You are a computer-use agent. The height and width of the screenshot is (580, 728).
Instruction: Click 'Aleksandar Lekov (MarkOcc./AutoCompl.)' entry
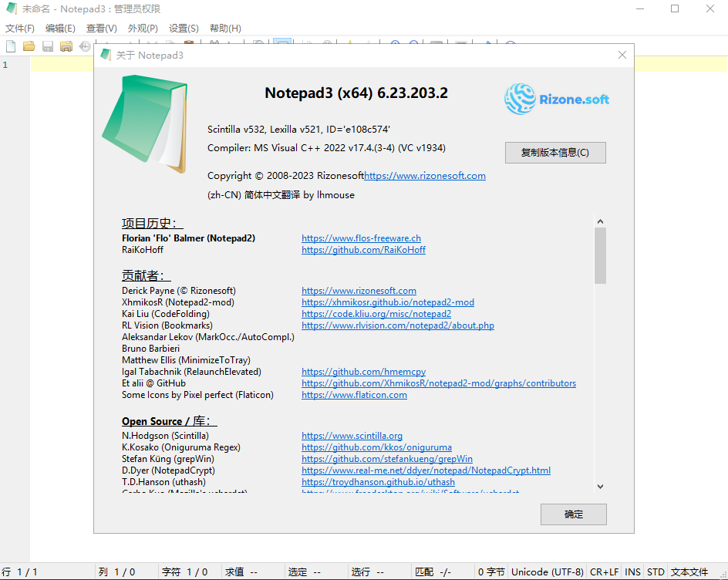[x=208, y=337]
